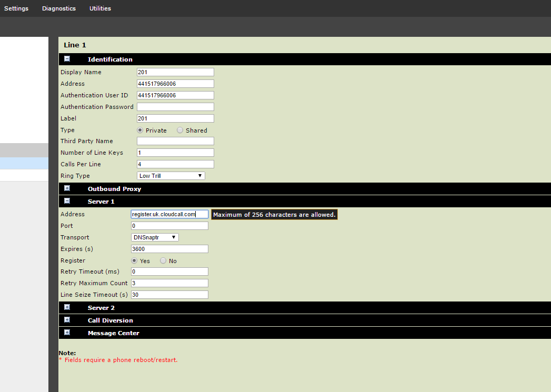Click the Retry Maximum Count field

170,283
